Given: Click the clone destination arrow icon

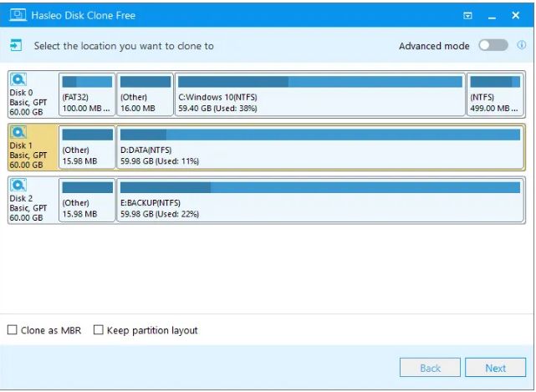Looking at the screenshot, I should [x=16, y=45].
